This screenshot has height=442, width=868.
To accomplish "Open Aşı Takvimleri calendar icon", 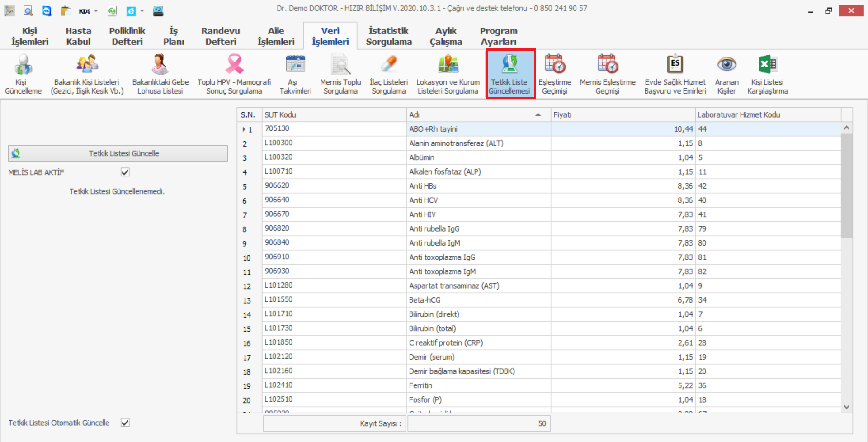I will pos(295,74).
